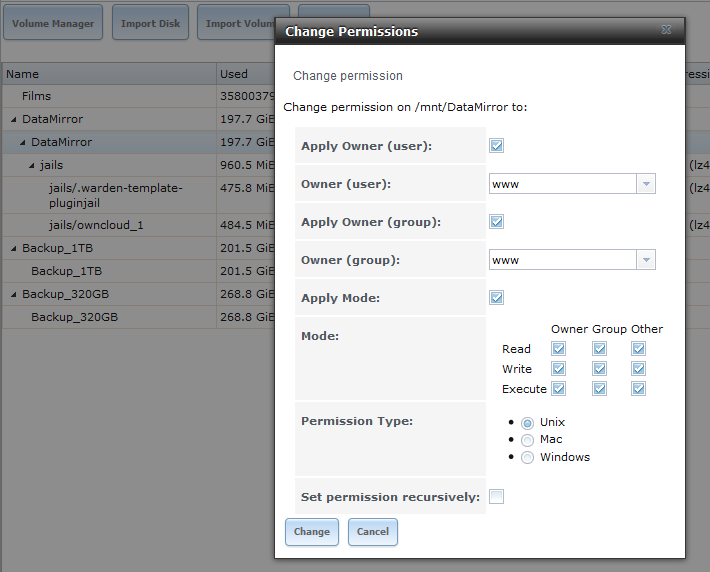
Task: Collapse the Backup_1TB volume
Action: 14,249
